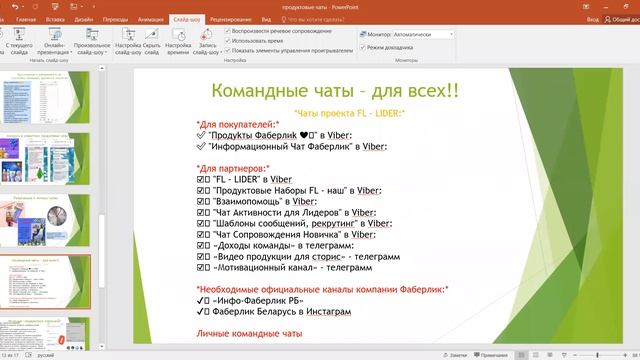Screen dimensions: 640x360
Task: Toggle Воспроизвести речевое сопровождение checkbox
Action: point(228,31)
